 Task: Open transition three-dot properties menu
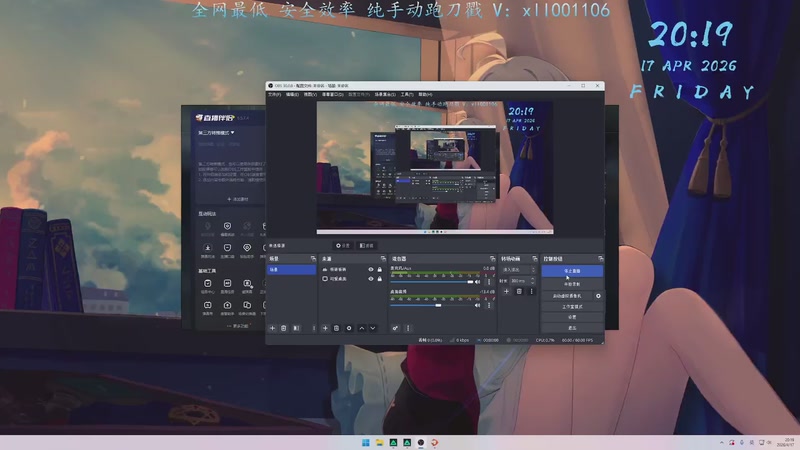tap(531, 291)
